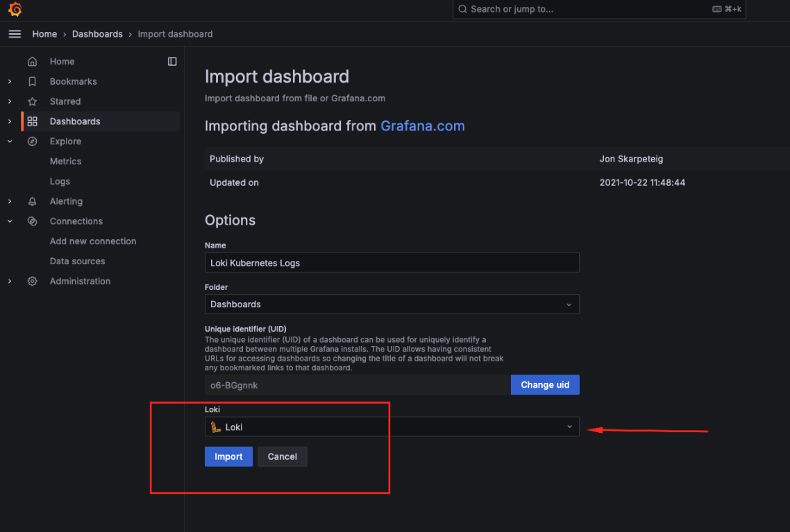
Task: Expand the Administration section
Action: (10, 282)
